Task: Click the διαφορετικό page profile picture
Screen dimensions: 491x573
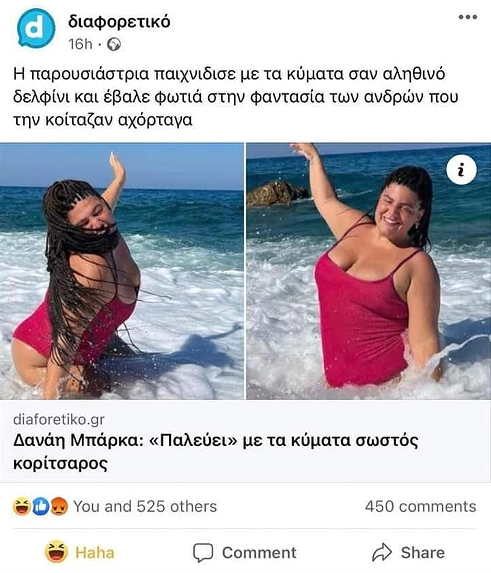Action: (x=36, y=29)
